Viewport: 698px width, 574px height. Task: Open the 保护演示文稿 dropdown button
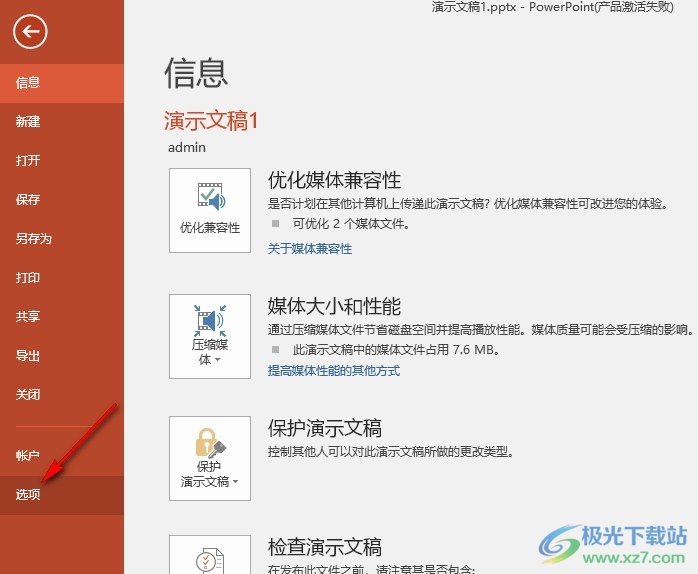point(210,458)
